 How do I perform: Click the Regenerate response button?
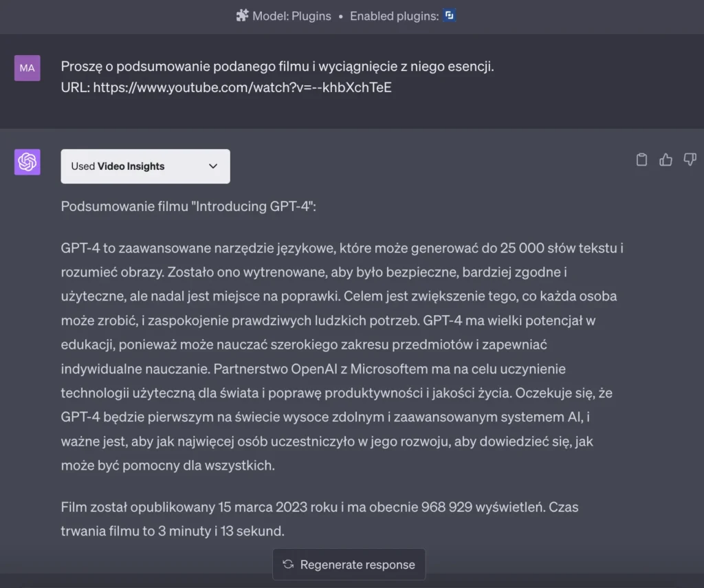(349, 564)
